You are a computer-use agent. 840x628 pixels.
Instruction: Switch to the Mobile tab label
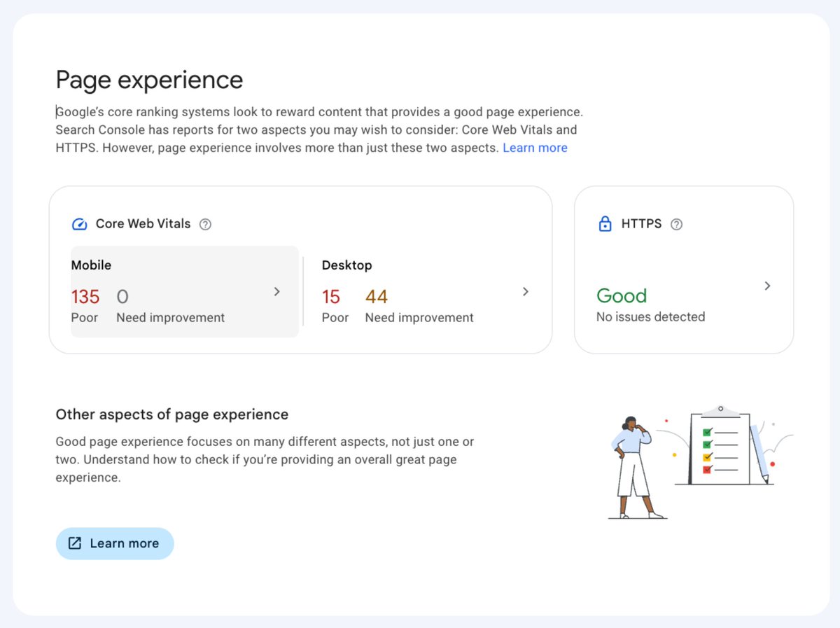[x=90, y=265]
